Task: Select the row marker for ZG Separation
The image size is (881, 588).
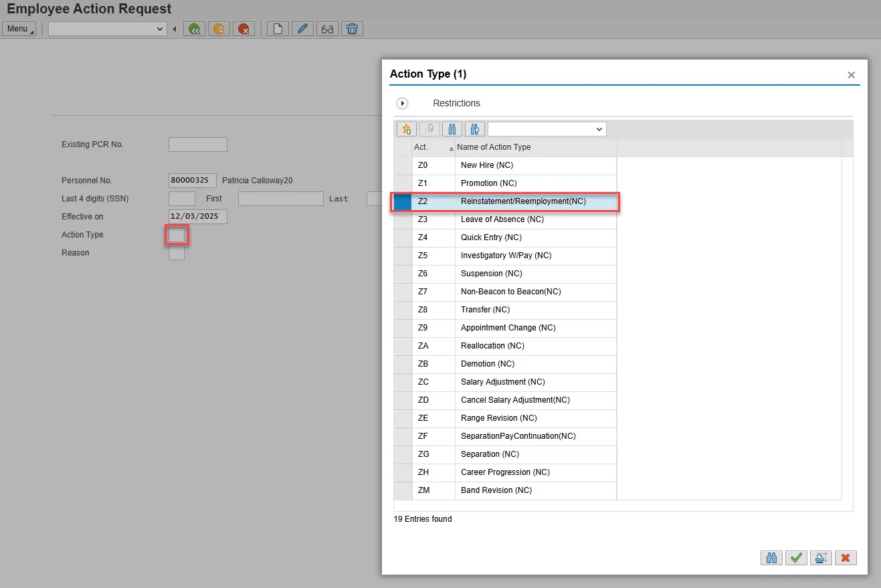Action: (x=403, y=454)
